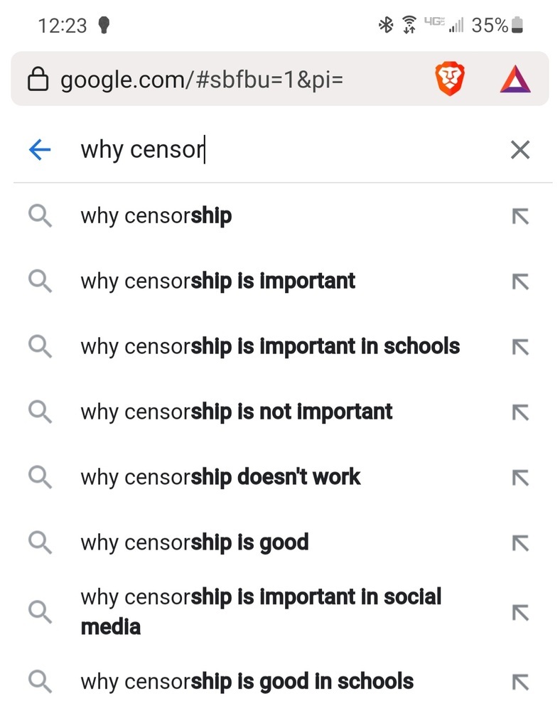Tap arrow beside 'why censorship doesn't work'
The width and height of the screenshot is (560, 728).
coord(521,478)
